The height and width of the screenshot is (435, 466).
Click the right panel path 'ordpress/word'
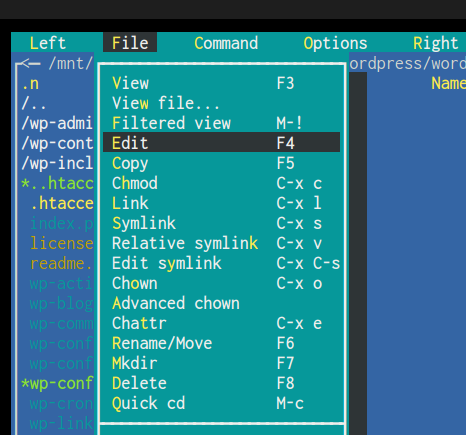click(407, 64)
